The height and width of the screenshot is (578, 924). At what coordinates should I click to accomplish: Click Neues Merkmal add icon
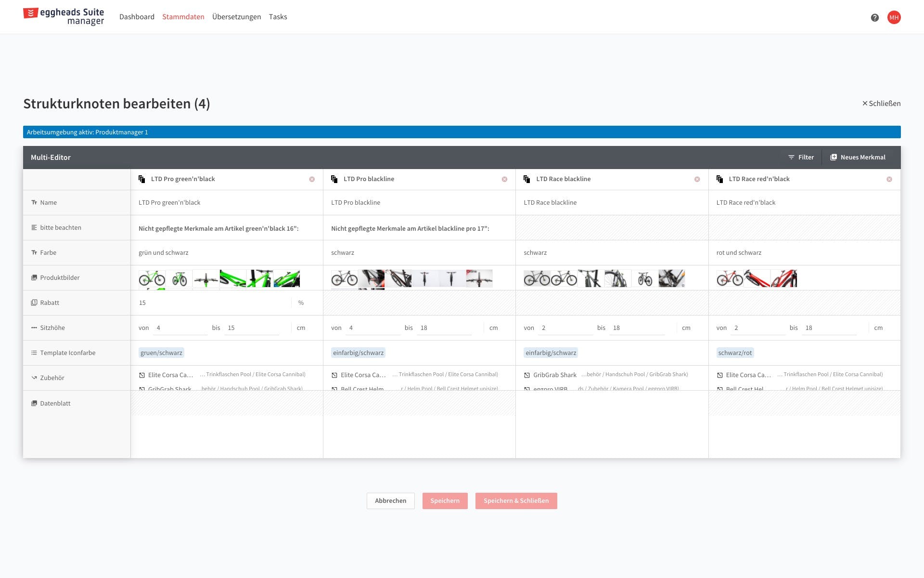coord(834,158)
